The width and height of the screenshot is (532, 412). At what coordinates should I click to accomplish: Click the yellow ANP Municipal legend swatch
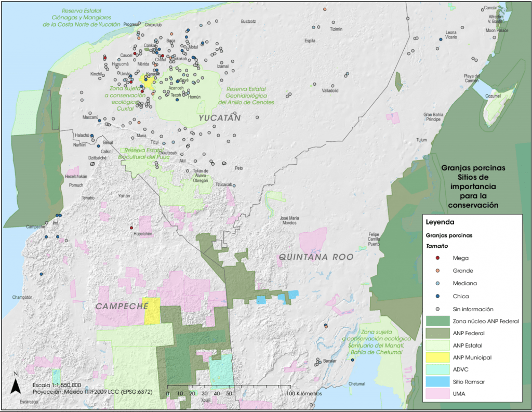437,357
